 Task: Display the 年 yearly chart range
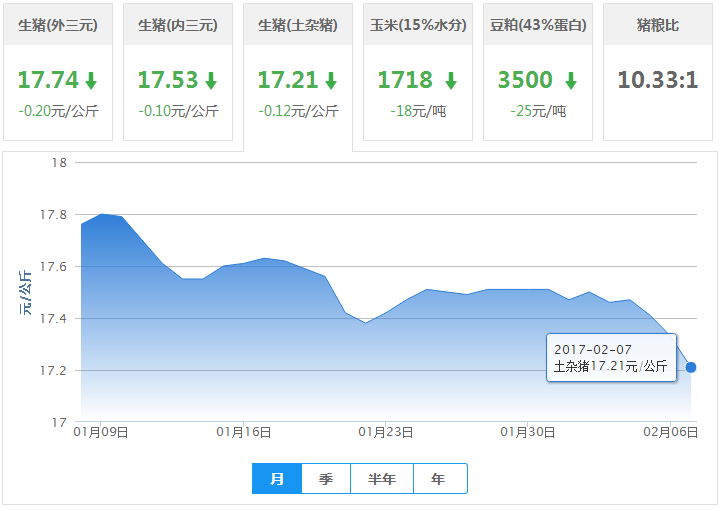pyautogui.click(x=439, y=479)
